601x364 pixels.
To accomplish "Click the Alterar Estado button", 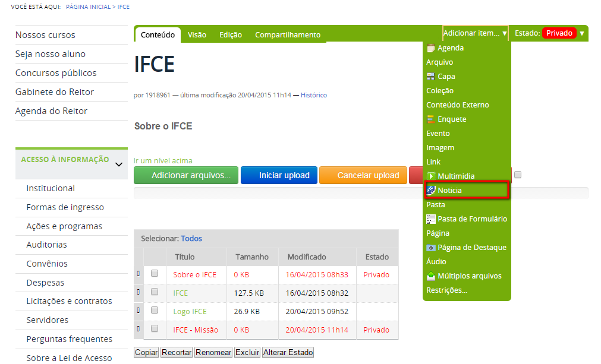I will click(288, 353).
